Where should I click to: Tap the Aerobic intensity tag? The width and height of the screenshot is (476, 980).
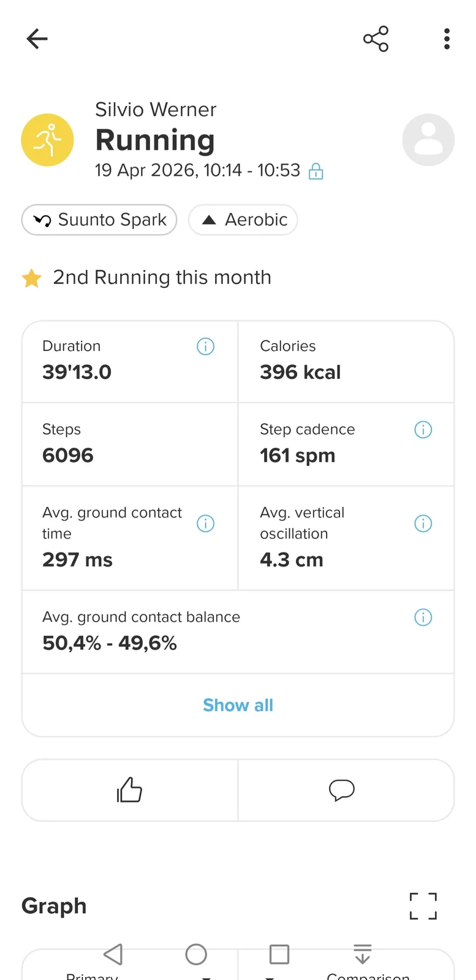tap(243, 220)
